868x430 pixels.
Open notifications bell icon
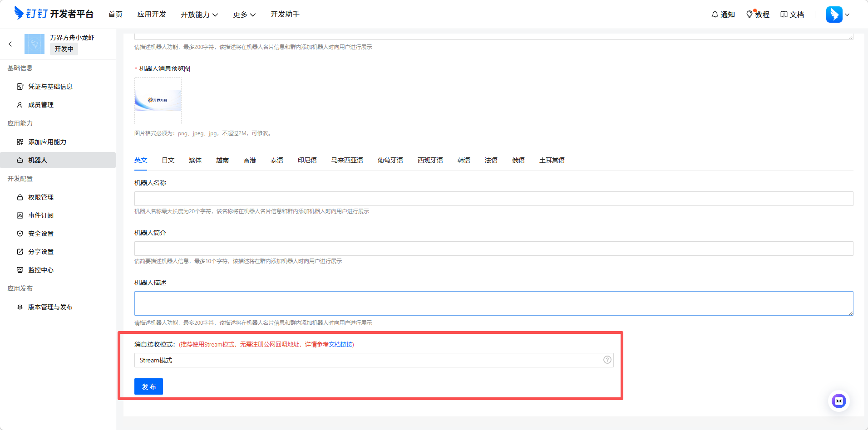click(x=715, y=15)
